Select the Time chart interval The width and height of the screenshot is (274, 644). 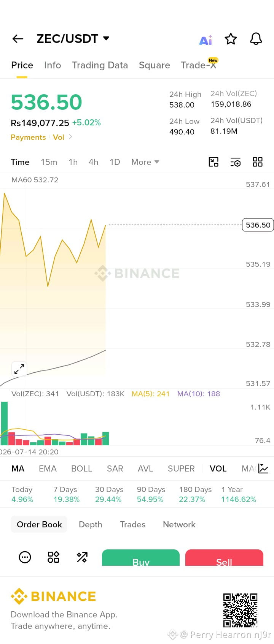click(x=20, y=162)
